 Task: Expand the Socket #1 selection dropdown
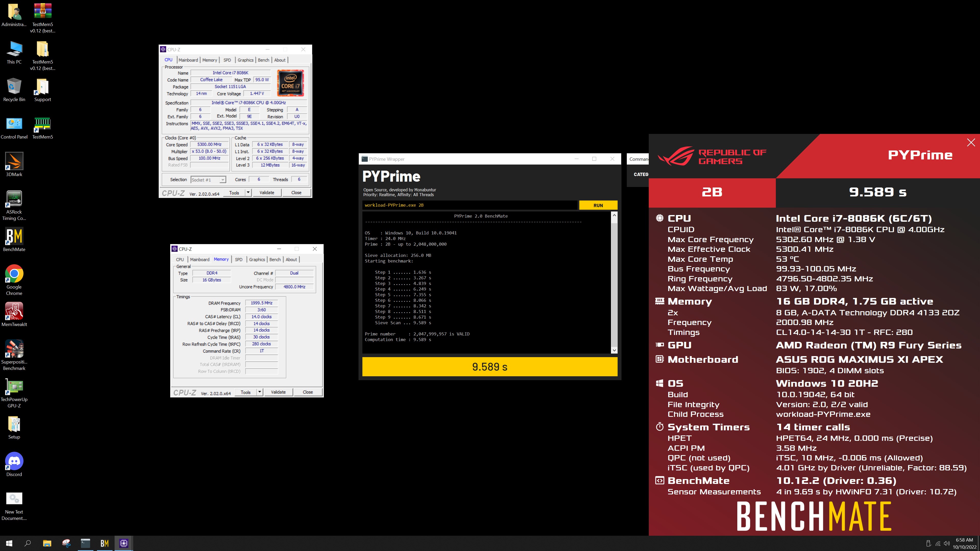tap(223, 180)
